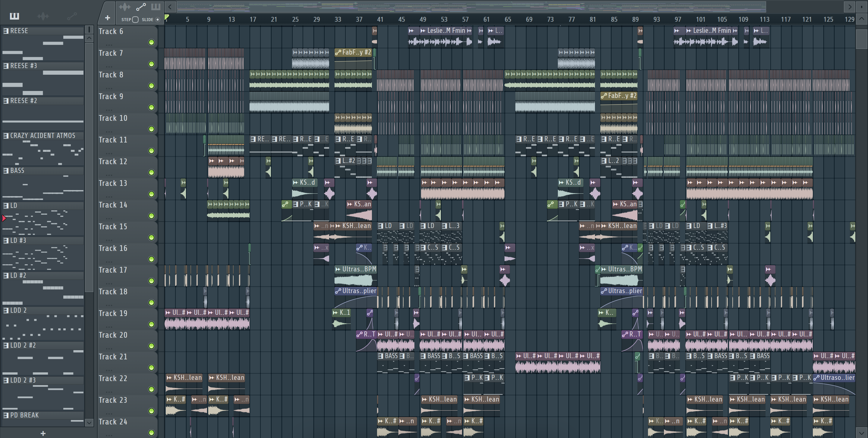This screenshot has height=438, width=868.
Task: Enable the SLIDE option
Action: (x=157, y=20)
